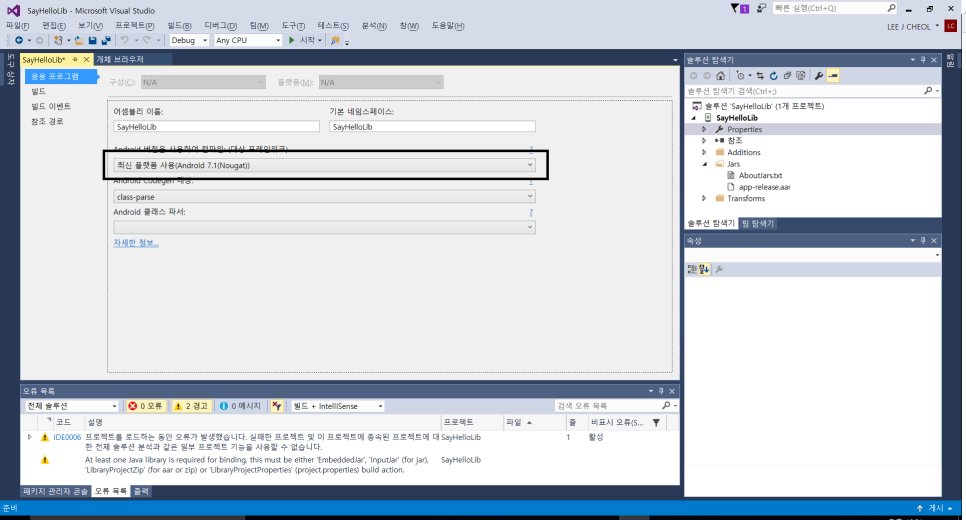Click the error list clear filter icon

277,406
